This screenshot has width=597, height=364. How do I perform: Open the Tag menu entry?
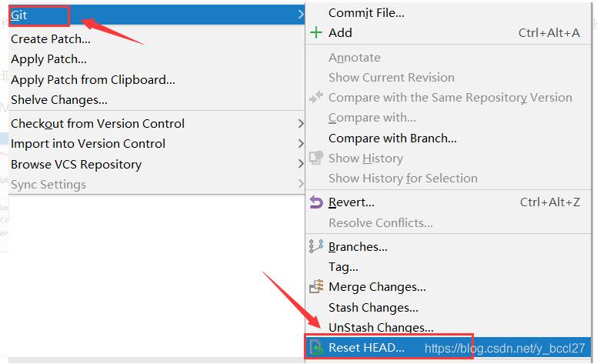(x=343, y=267)
